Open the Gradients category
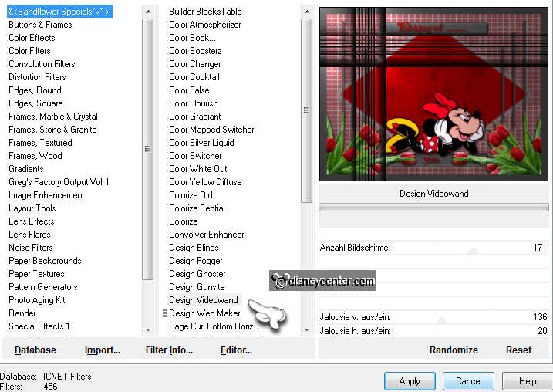 coord(26,169)
